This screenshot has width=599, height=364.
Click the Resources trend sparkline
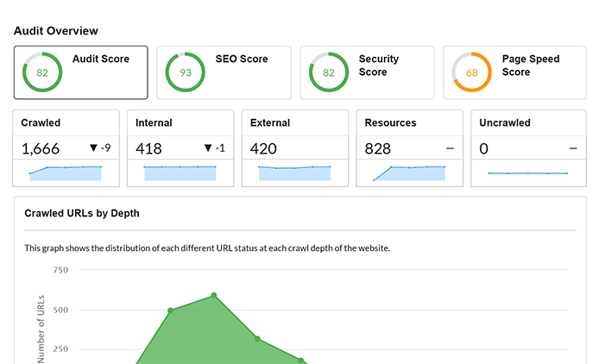409,173
